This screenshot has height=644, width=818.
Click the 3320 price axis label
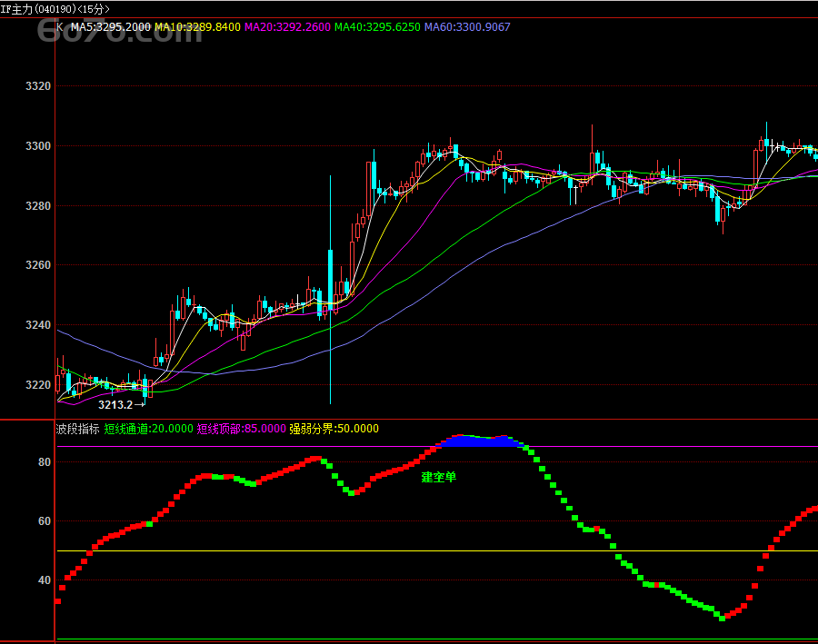pos(38,86)
